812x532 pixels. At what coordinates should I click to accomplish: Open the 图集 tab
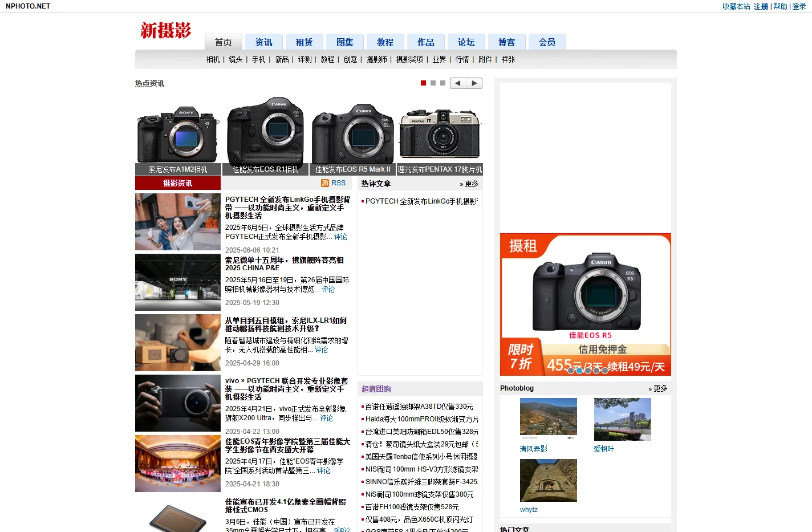[344, 42]
